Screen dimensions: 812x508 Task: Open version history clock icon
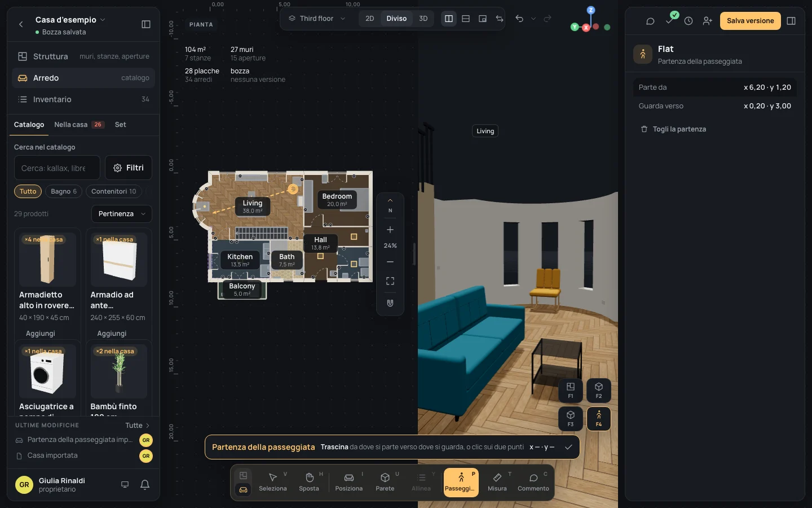pos(689,21)
